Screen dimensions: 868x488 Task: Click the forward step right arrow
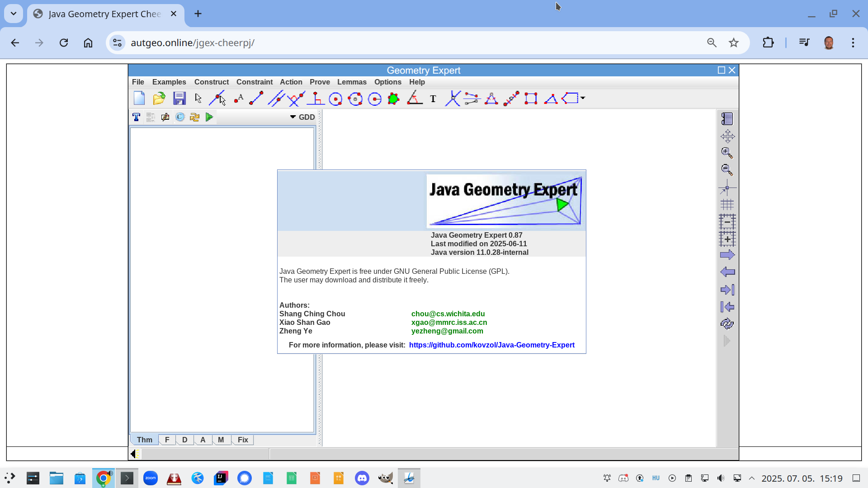(727, 255)
